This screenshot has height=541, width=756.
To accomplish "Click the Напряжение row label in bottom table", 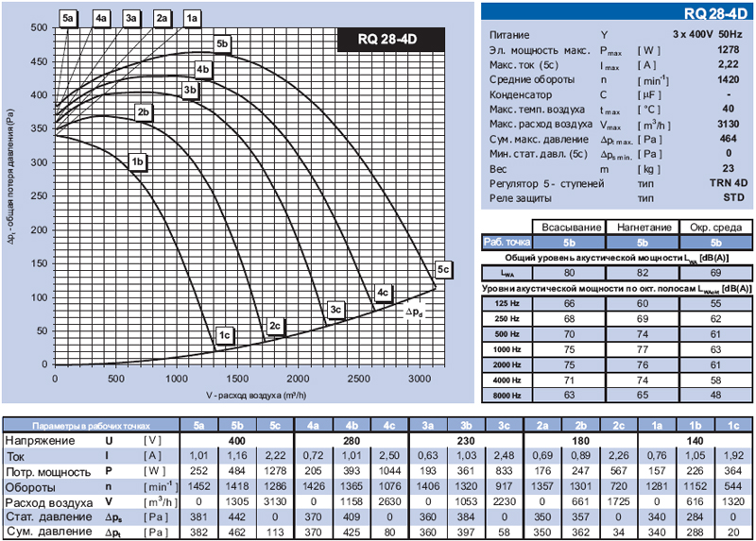I will (x=38, y=441).
